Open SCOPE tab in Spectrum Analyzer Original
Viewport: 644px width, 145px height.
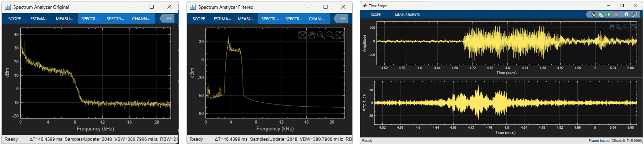tap(15, 19)
